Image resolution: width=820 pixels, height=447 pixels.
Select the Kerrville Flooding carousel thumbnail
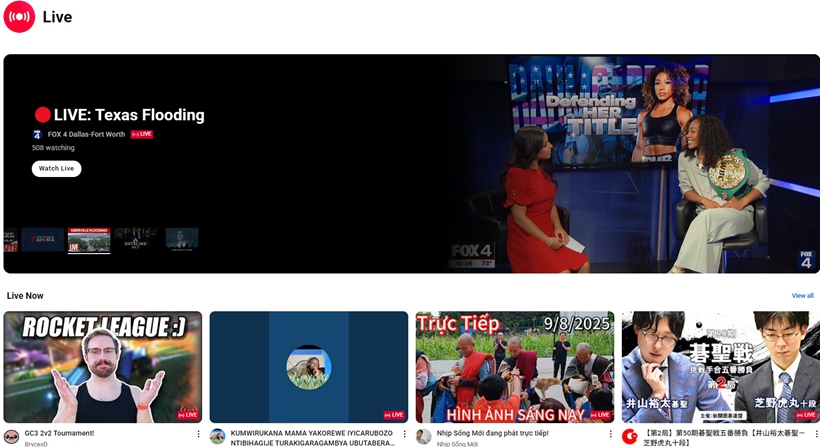tap(89, 240)
